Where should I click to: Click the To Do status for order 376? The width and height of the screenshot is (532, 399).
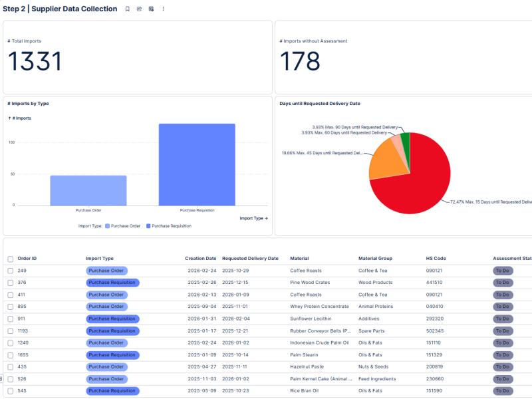click(x=502, y=283)
